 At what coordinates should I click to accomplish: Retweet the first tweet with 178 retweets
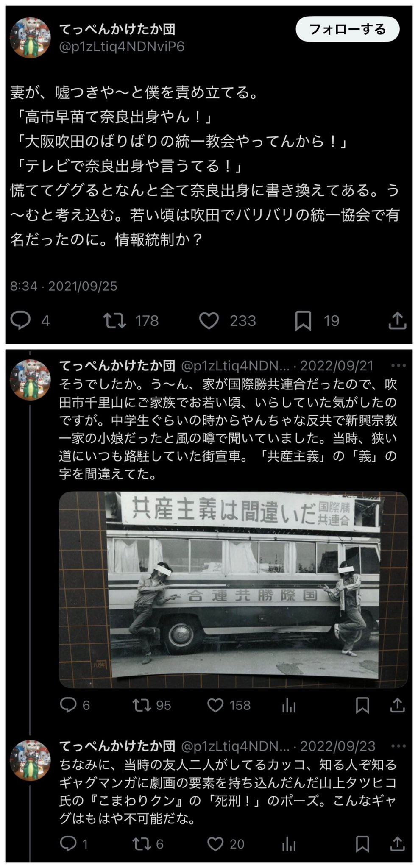tap(115, 320)
